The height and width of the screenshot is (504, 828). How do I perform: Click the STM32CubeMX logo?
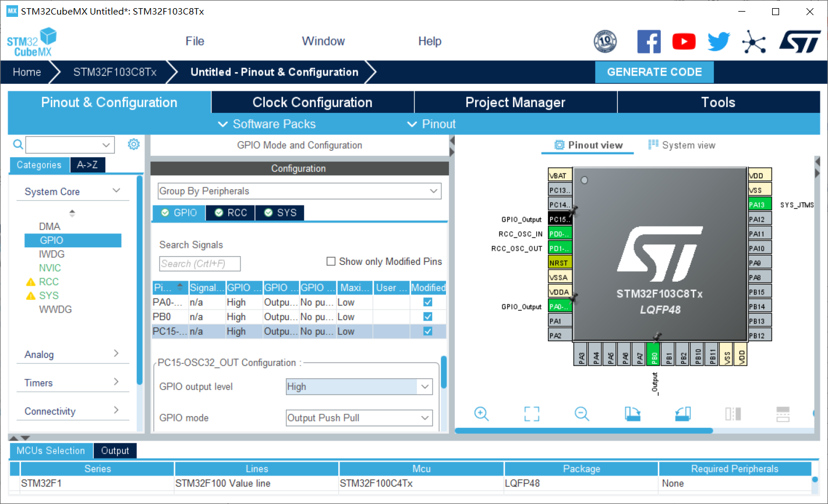pos(32,42)
